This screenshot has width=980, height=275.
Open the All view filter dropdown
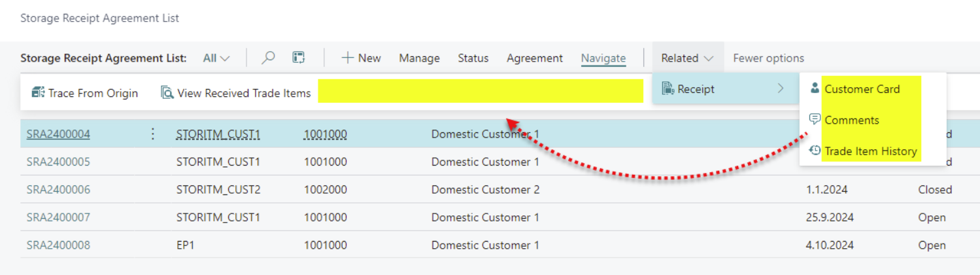click(216, 58)
